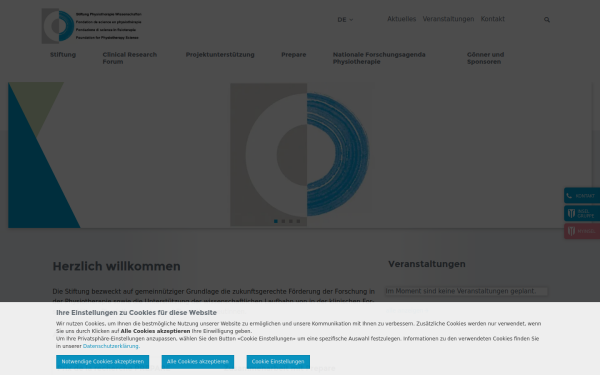The width and height of the screenshot is (600, 375).
Task: Open the Clinical Research Forum menu
Action: (x=130, y=58)
